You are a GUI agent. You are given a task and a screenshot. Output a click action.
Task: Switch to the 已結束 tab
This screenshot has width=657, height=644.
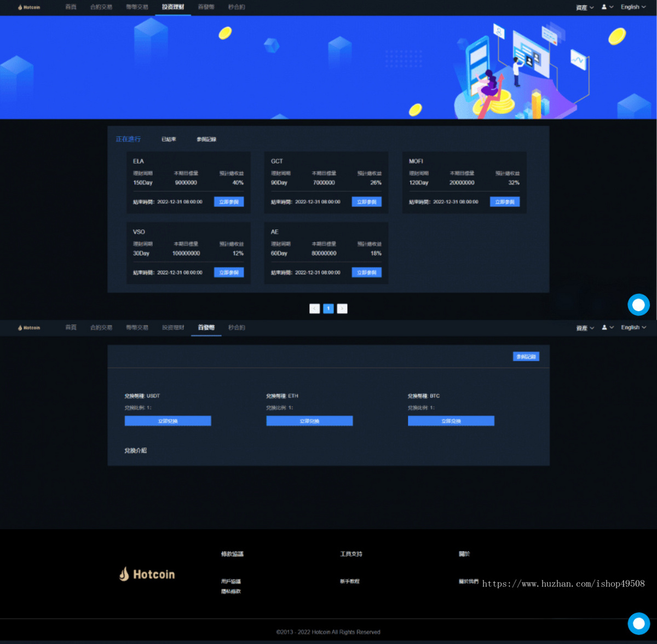click(169, 140)
